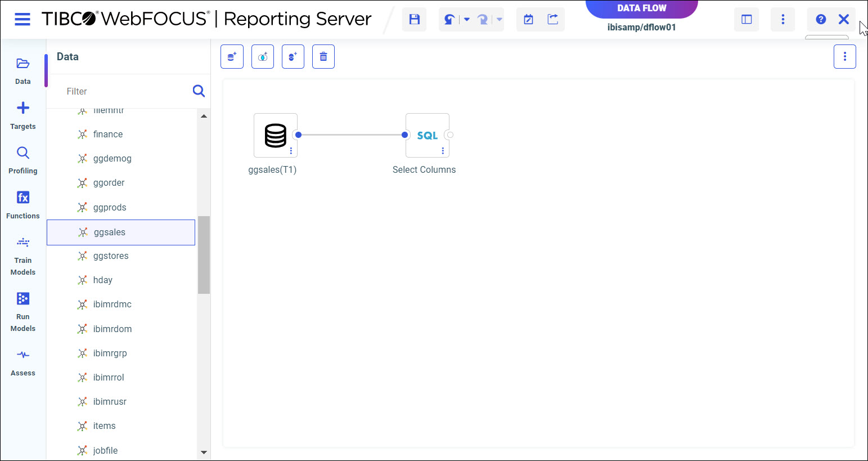
Task: Click the add data source toolbar icon
Action: (232, 57)
